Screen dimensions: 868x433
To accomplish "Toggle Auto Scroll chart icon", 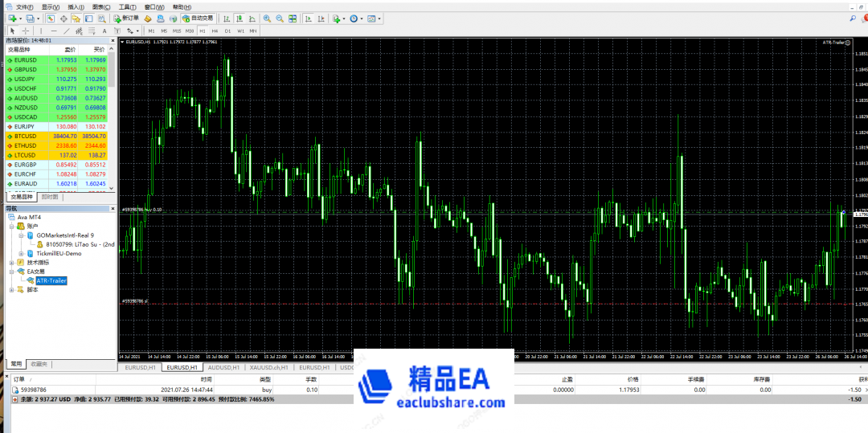I will pos(308,18).
